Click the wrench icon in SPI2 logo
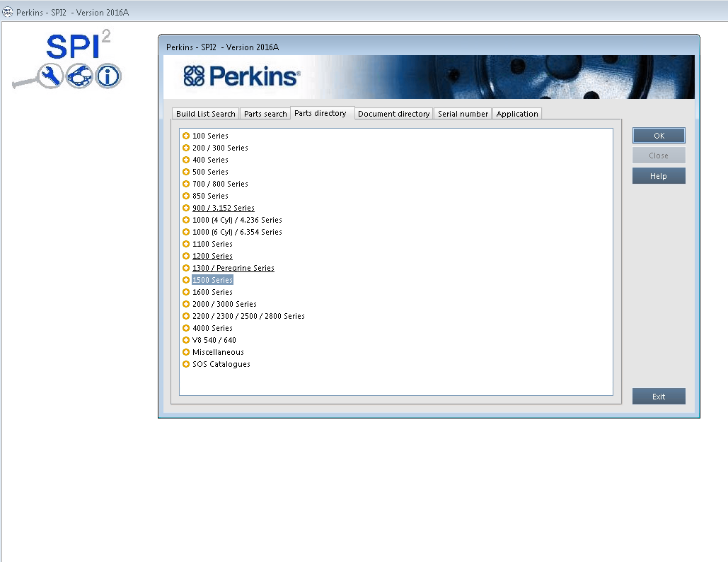This screenshot has width=728, height=562. 50,76
